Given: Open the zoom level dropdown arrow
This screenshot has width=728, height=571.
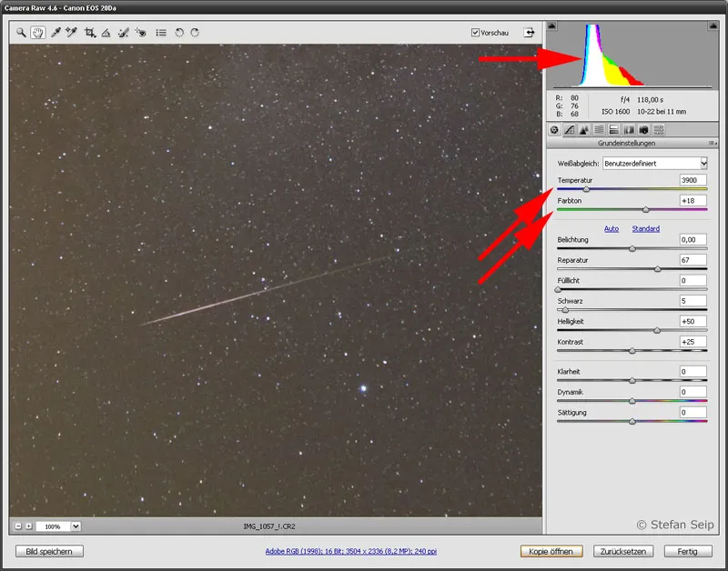Looking at the screenshot, I should click(x=76, y=526).
